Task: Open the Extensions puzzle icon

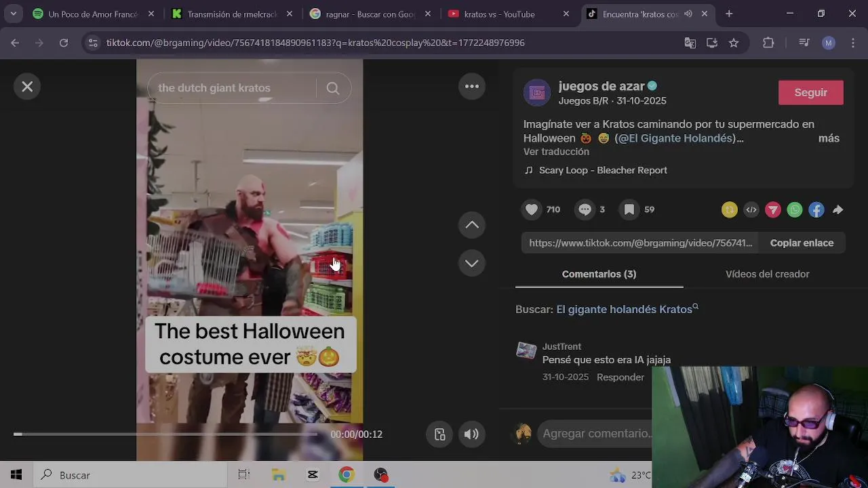Action: coord(768,43)
